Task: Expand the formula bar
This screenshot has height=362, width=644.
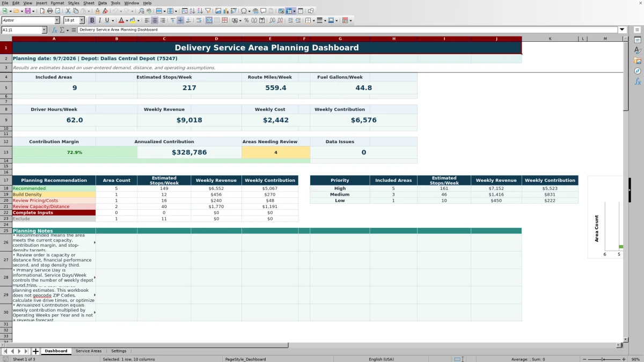Action: tap(622, 30)
